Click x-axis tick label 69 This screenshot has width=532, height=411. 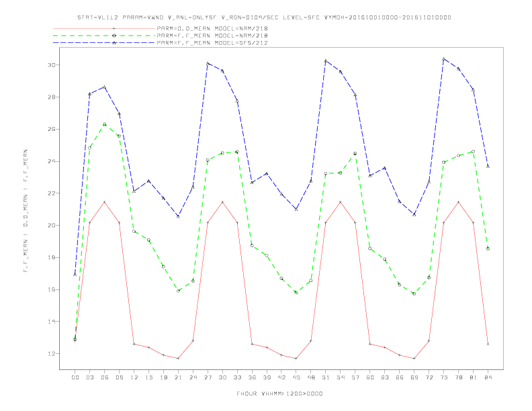click(414, 377)
